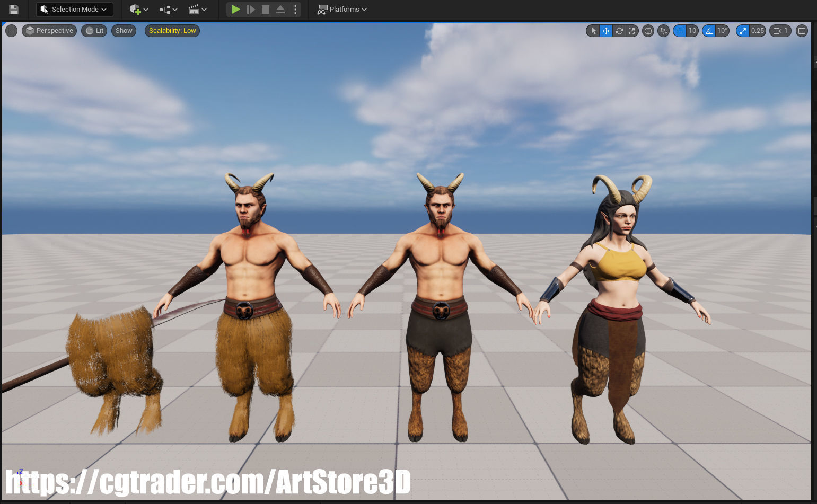Toggle grid snapping on or off
817x504 pixels.
[680, 31]
